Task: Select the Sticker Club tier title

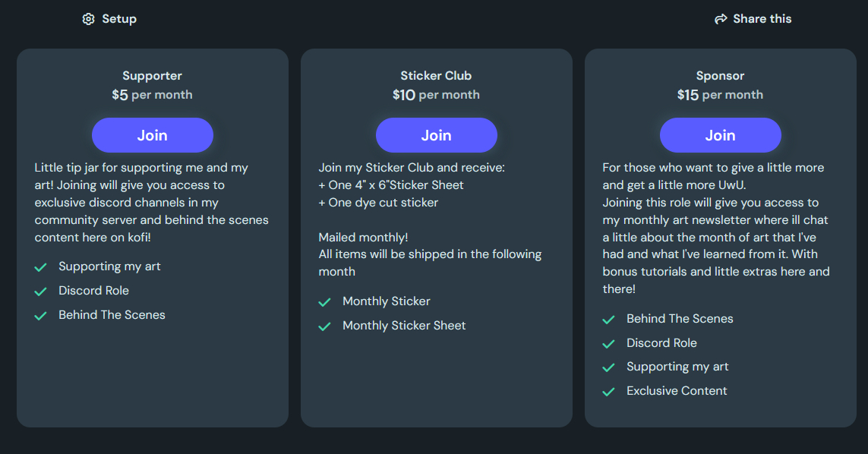Action: [x=436, y=76]
